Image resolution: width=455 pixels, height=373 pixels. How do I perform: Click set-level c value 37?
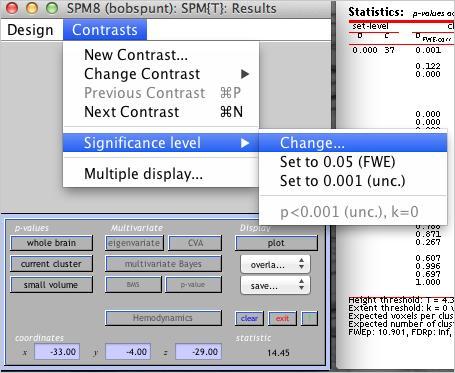click(x=389, y=50)
